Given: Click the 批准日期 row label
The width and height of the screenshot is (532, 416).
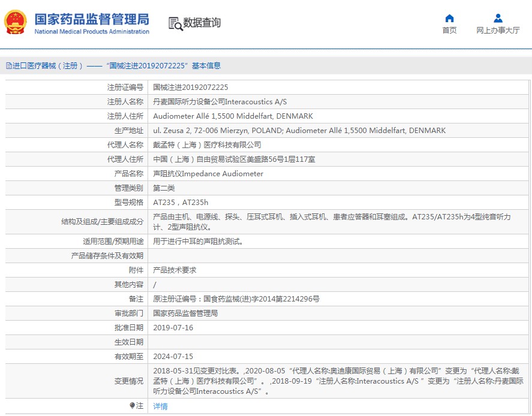Looking at the screenshot, I should point(129,328).
